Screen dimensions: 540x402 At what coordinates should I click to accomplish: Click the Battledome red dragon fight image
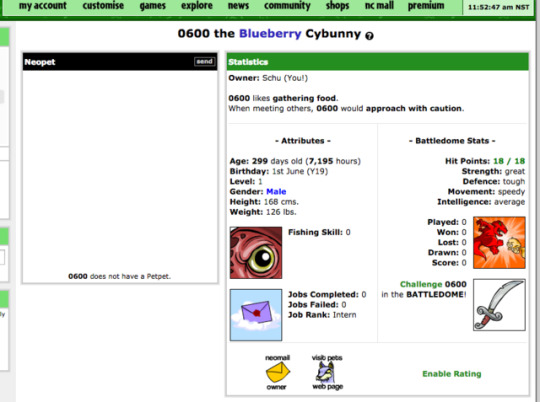click(499, 243)
